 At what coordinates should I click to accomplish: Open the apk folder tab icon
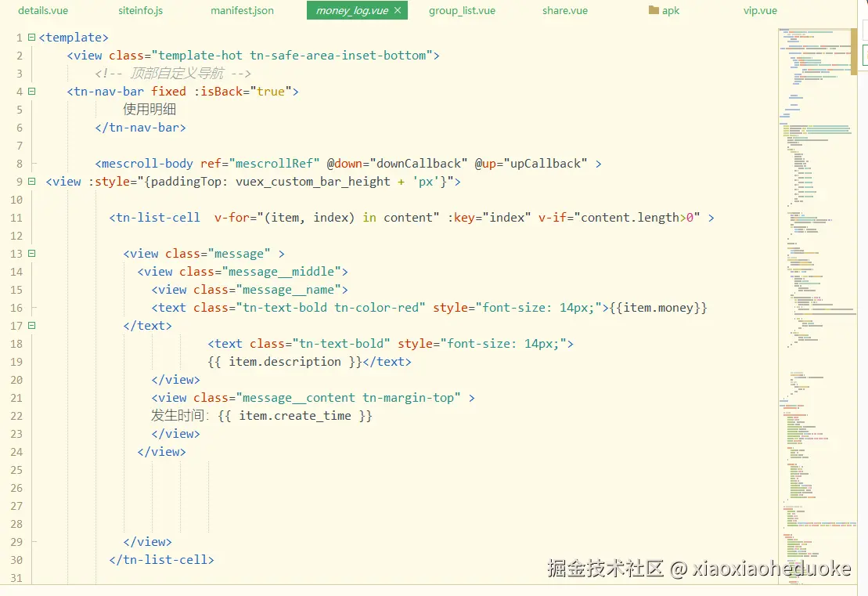click(654, 10)
